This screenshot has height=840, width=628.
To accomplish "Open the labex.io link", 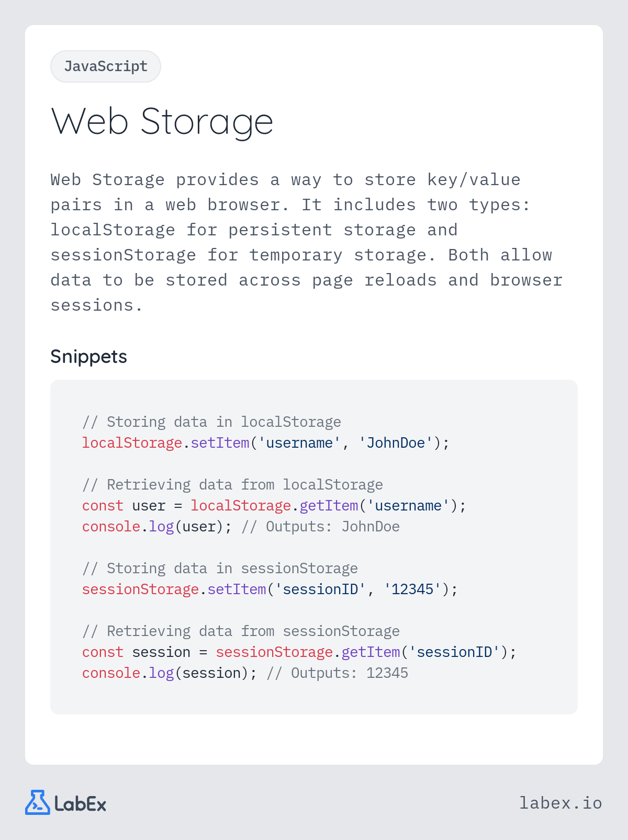I will tap(560, 803).
